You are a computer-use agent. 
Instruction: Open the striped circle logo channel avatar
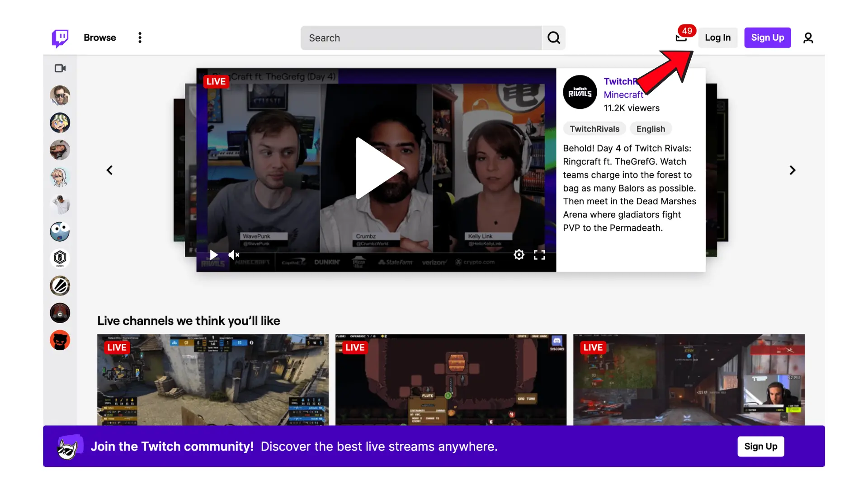click(x=60, y=286)
